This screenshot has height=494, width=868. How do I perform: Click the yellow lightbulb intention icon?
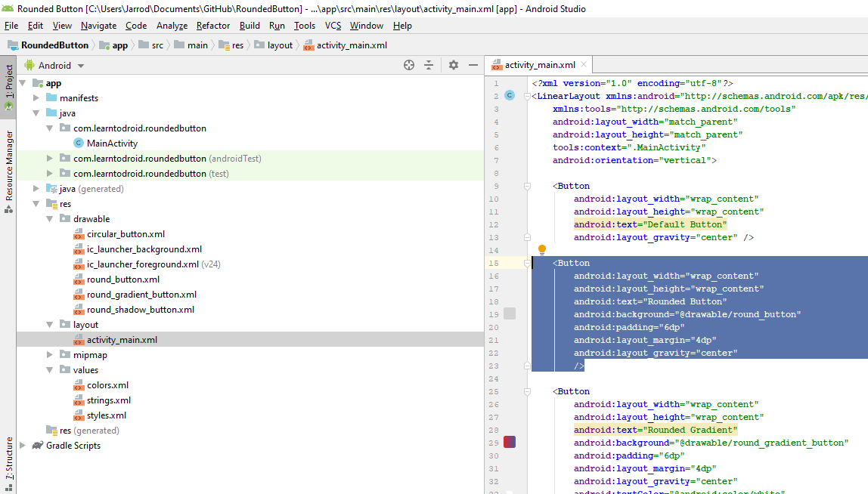click(542, 249)
